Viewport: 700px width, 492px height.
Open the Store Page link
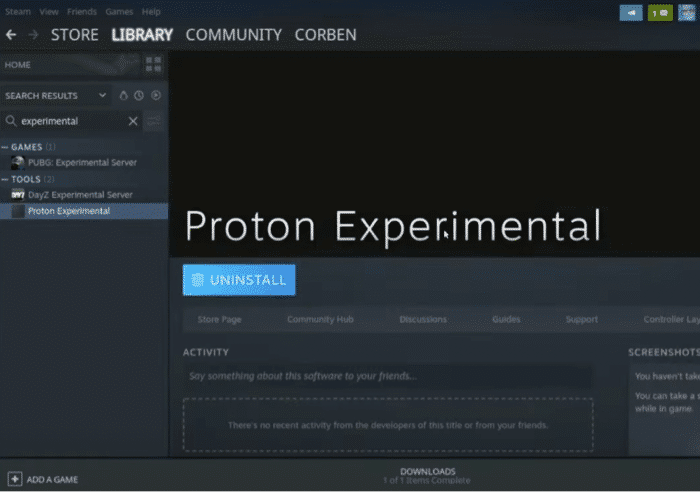point(219,319)
